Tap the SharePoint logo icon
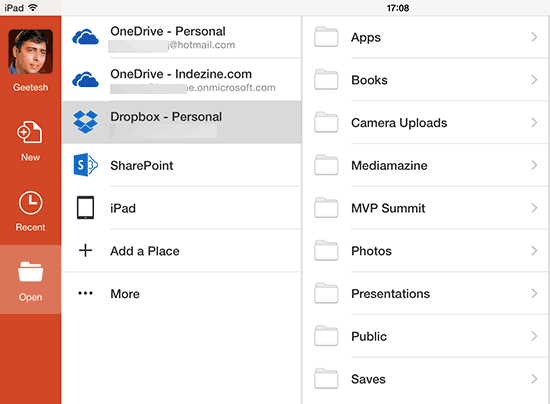The width and height of the screenshot is (550, 404). pos(86,164)
